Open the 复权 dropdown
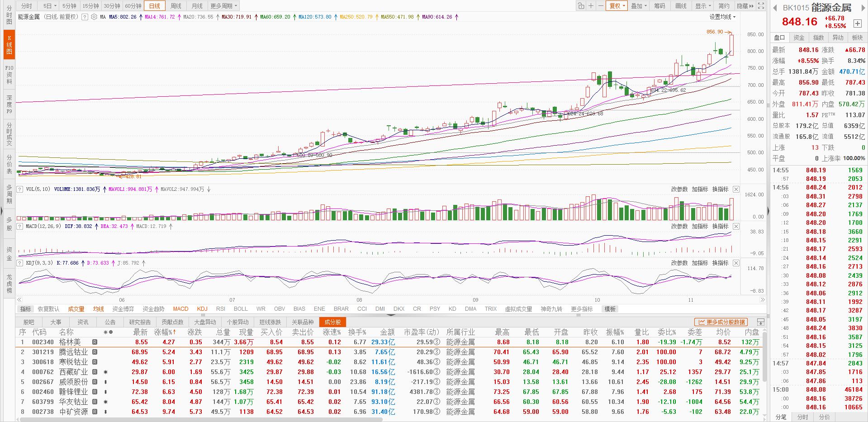The height and width of the screenshot is (422, 868). point(617,6)
